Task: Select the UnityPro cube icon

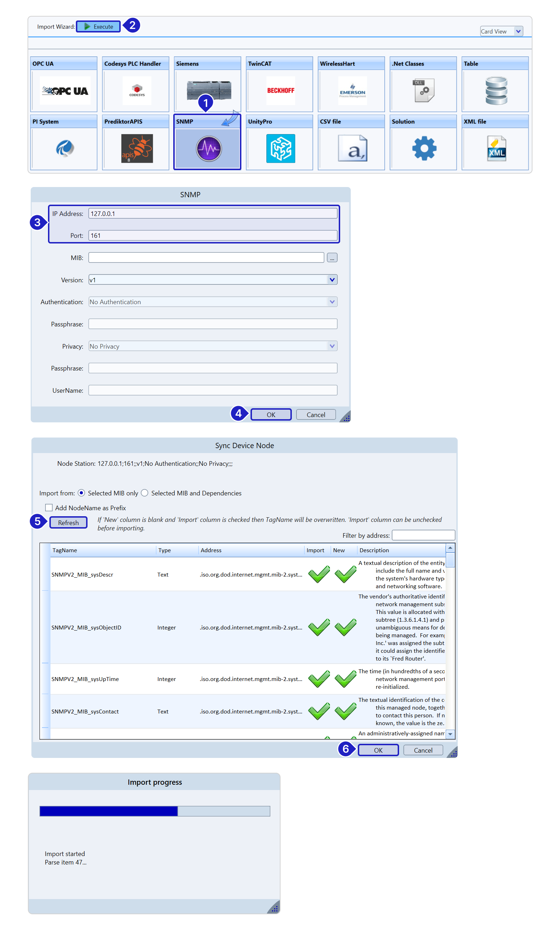Action: pos(280,149)
